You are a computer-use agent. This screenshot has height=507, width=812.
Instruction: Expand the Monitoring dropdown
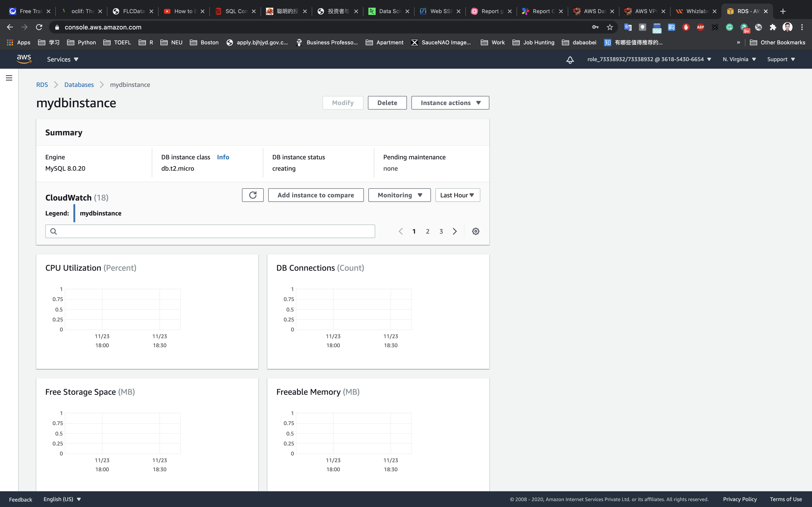(x=399, y=195)
